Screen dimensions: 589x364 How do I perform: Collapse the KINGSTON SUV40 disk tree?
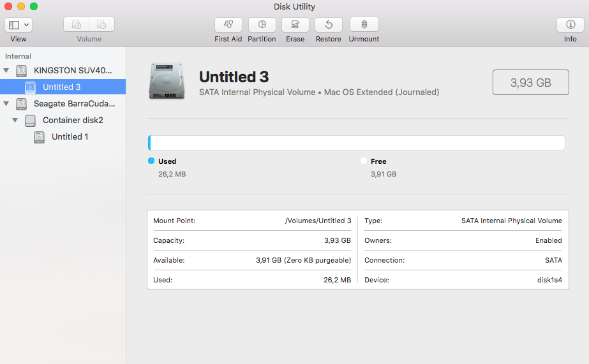6,70
